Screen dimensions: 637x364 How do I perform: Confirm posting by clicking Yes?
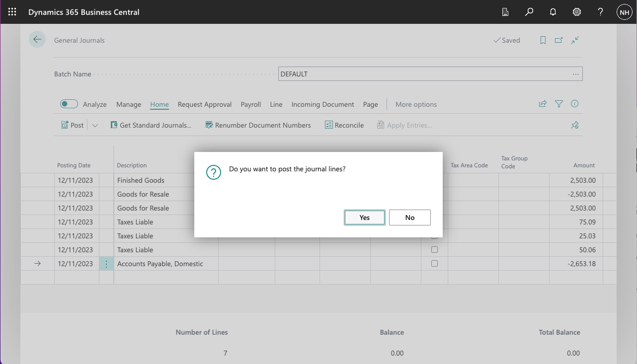[x=365, y=218]
